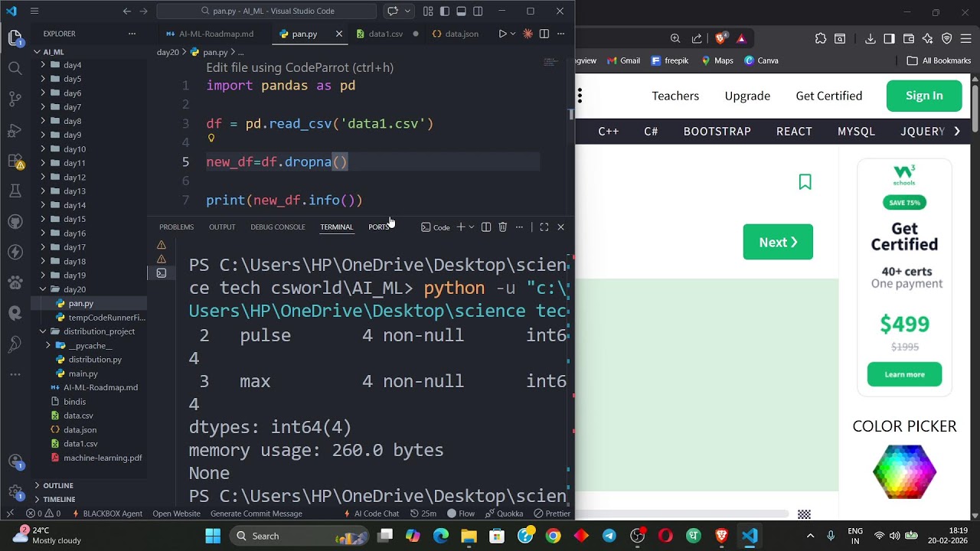Screen dimensions: 980x551
Task: Kill terminal using trash icon
Action: tap(502, 227)
